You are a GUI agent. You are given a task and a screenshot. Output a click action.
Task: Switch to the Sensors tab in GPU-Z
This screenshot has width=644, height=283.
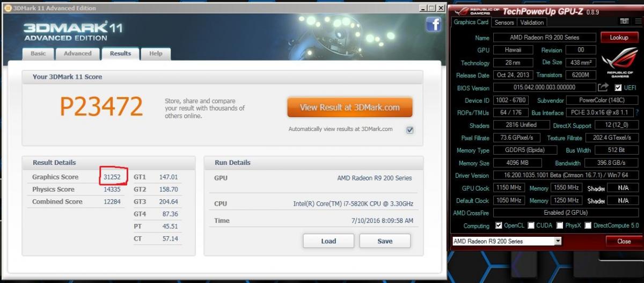[504, 23]
